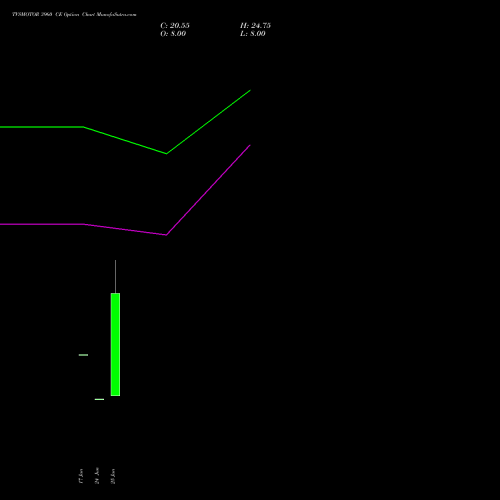Click the low price value L: 8.00
500x500 pixels.
point(253,34)
